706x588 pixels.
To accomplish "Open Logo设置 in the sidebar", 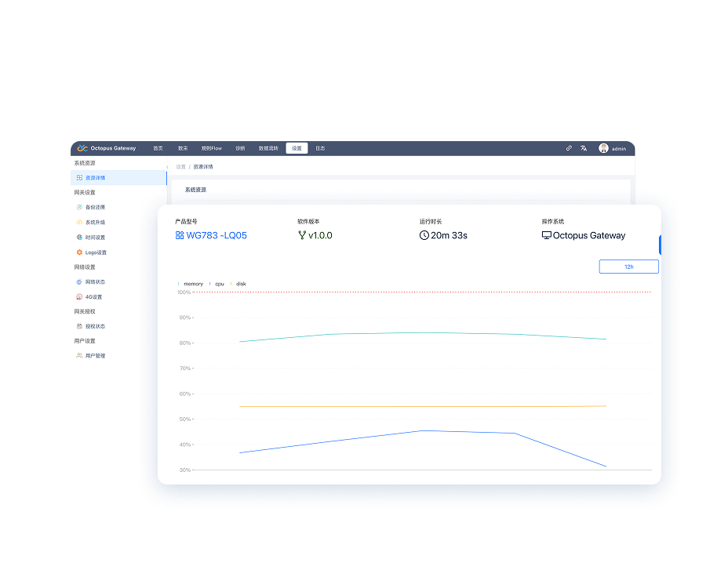I will 95,252.
